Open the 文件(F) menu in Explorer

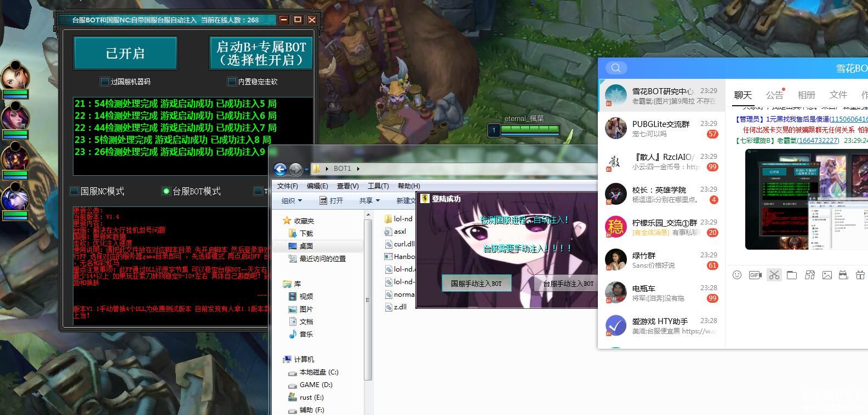tap(287, 186)
